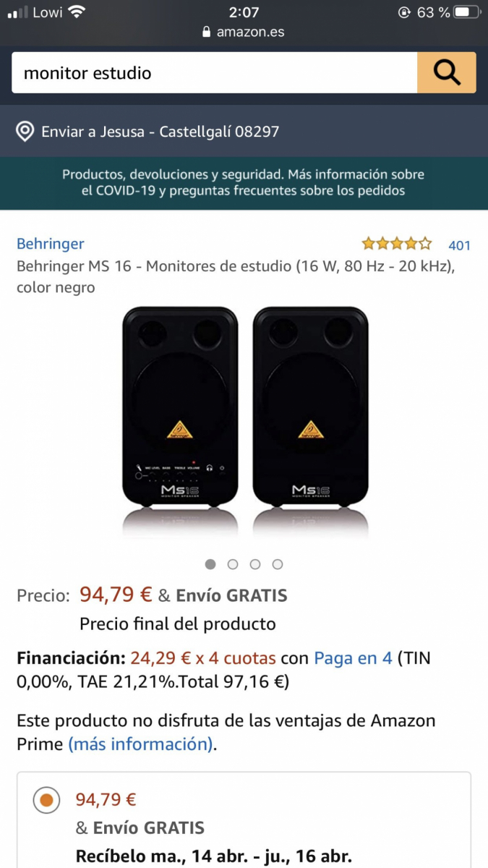
Task: Change delivery address Enviar a Jesusa
Action: click(x=160, y=132)
